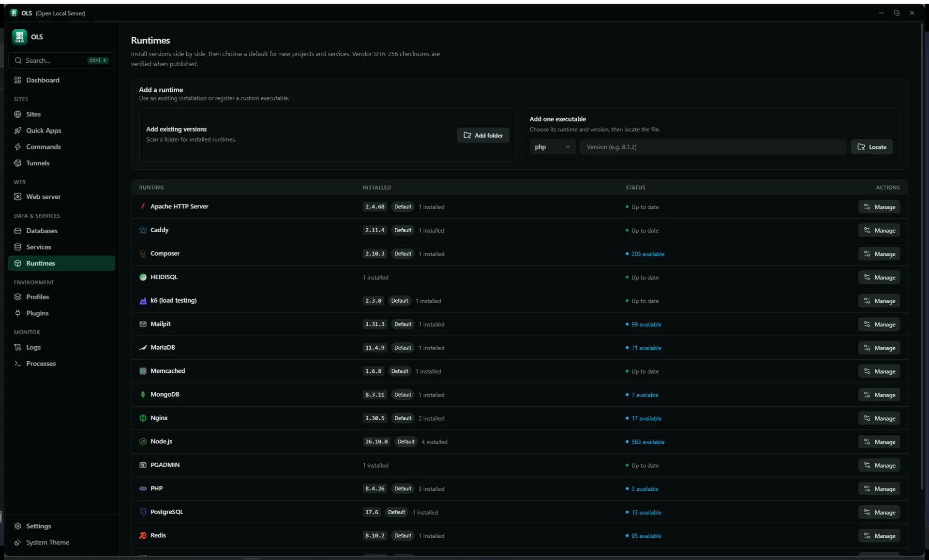Open Quick Apps section
Screen dimensions: 929x560
point(61,131)
